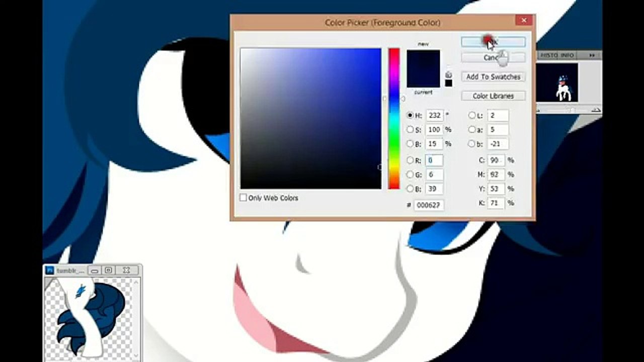The image size is (644, 362).
Task: Select the S (saturation) radio button
Action: coord(410,130)
